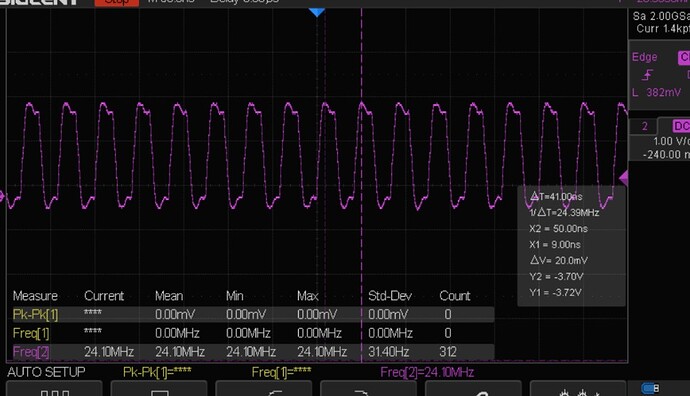Click the ΔV= 20.0mV cursor readout

coord(559,260)
